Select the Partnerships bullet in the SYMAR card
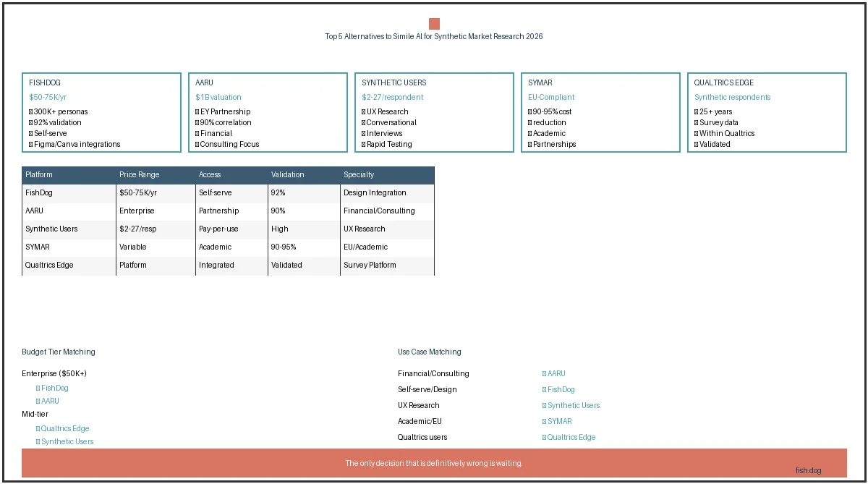This screenshot has height=484, width=868. point(552,144)
